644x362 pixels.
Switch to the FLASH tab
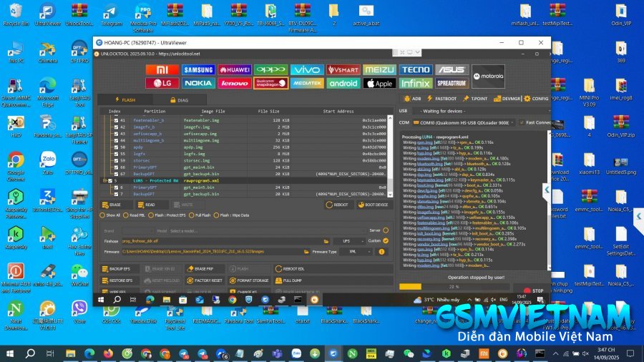point(125,99)
